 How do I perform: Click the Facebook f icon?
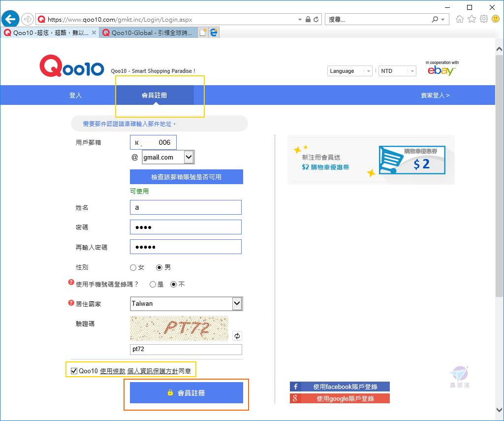tap(295, 387)
